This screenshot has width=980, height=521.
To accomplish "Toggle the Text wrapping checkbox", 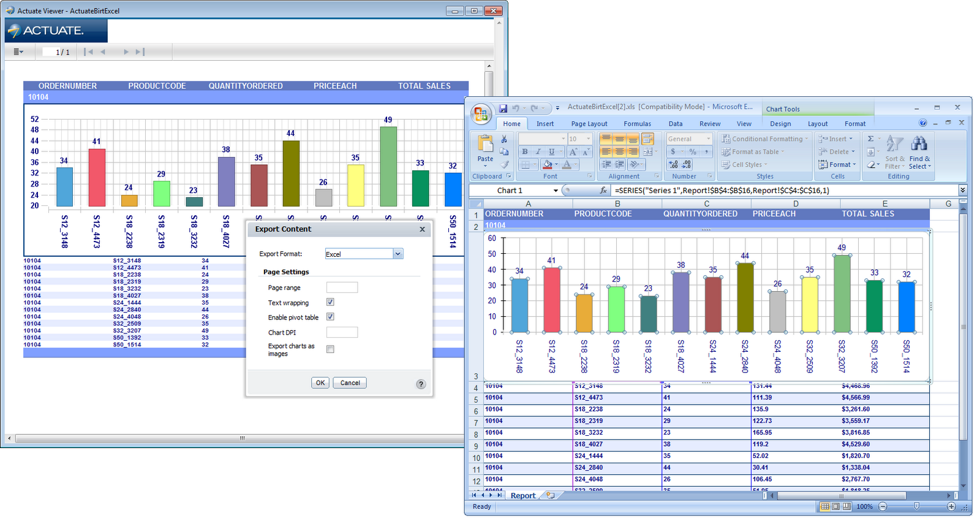I will coord(330,302).
